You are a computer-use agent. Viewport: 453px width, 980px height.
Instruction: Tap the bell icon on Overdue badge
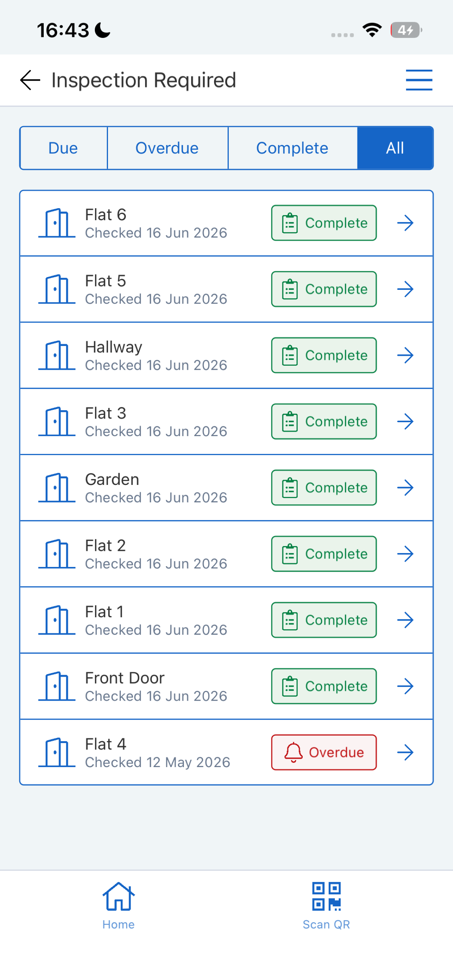tap(294, 752)
